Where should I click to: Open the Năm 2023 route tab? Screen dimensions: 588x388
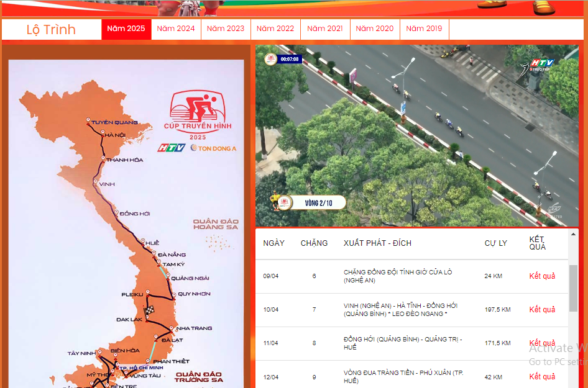pos(226,29)
